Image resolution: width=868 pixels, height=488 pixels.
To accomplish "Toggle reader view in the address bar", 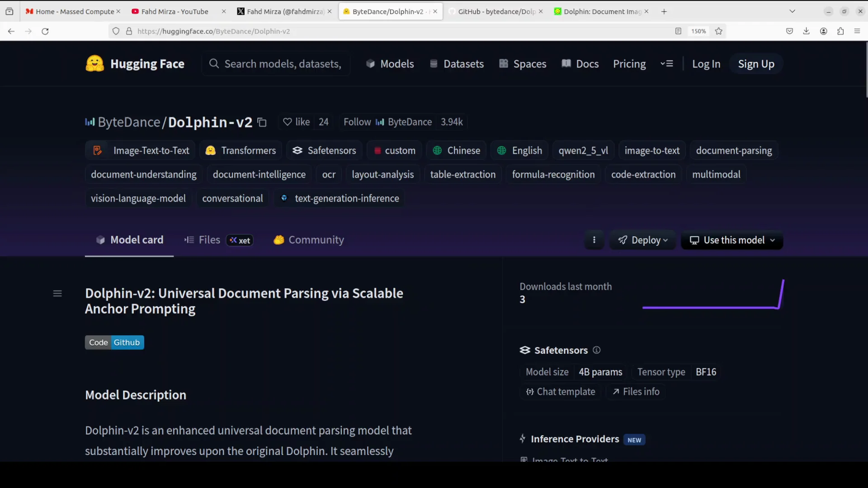I will coord(678,31).
